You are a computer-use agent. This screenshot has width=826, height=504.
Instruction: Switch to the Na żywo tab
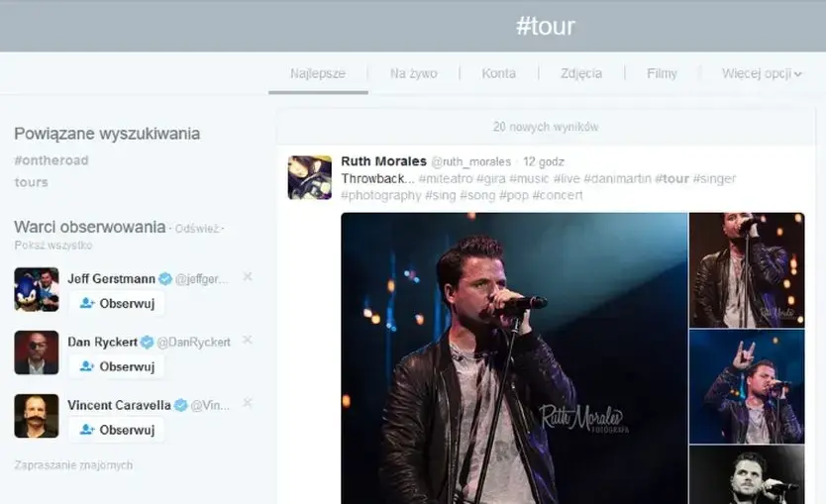pyautogui.click(x=413, y=73)
